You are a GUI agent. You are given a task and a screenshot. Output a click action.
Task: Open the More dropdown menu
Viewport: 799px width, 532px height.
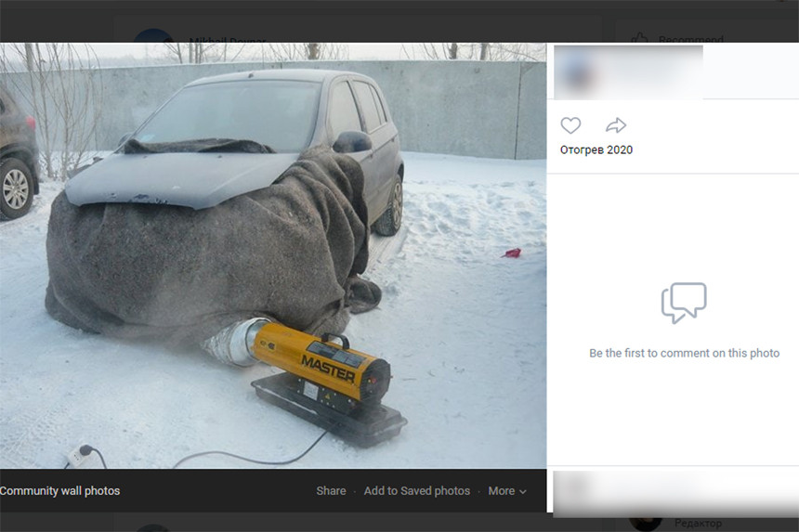pos(507,491)
